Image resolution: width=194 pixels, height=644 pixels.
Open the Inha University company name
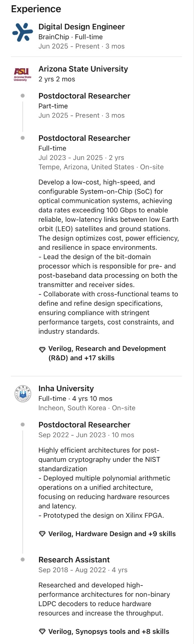point(66,388)
